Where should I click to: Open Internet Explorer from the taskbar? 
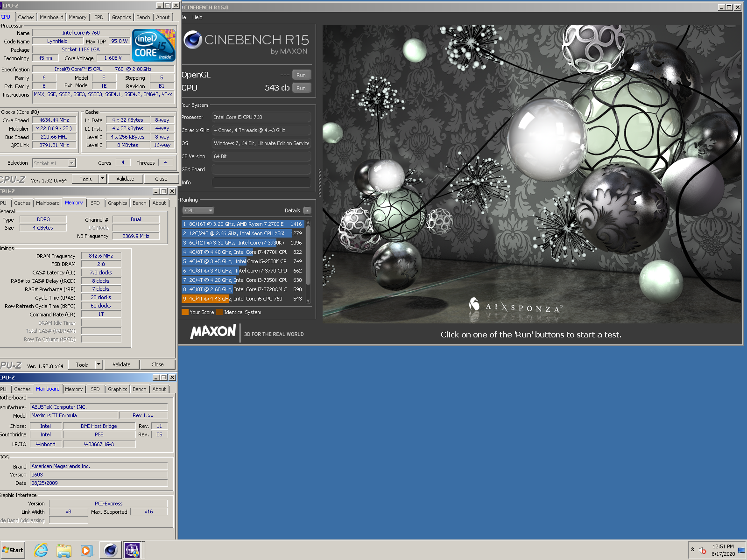click(x=41, y=550)
